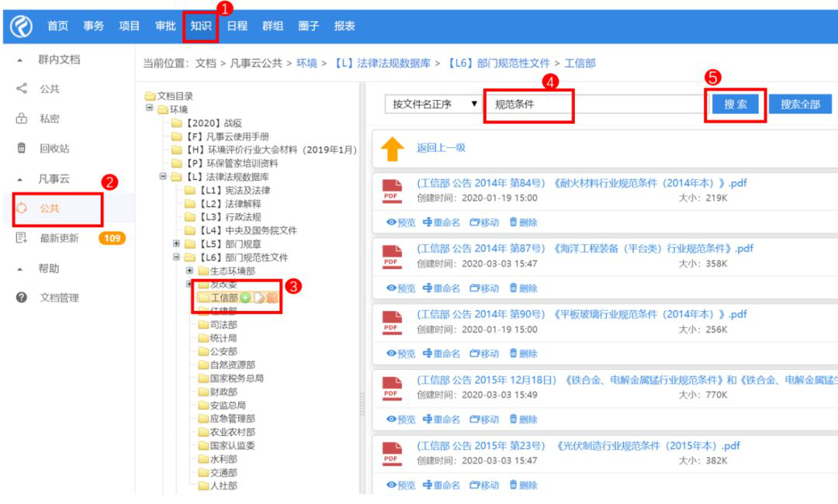Click the 私密 lock icon in sidebar
838x504 pixels.
[22, 119]
